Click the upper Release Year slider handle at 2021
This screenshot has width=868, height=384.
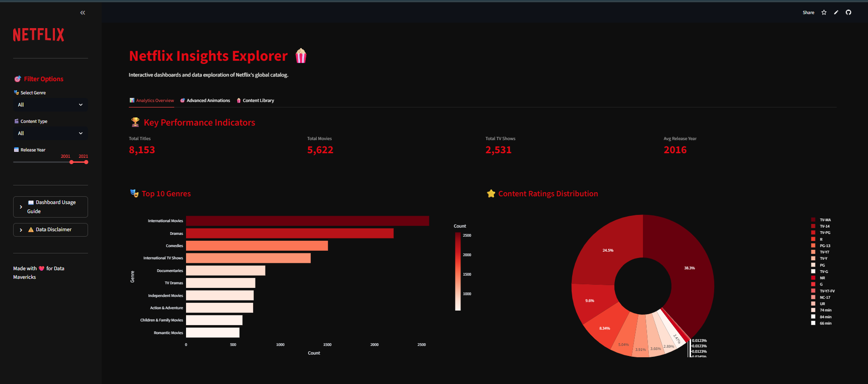(86, 162)
